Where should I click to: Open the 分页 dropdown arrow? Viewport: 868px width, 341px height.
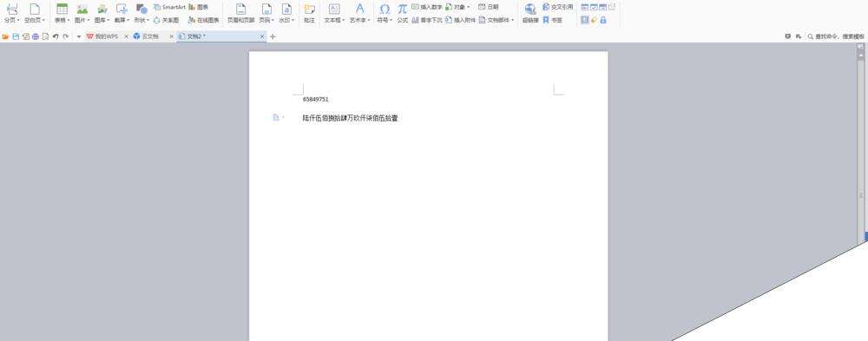click(19, 21)
